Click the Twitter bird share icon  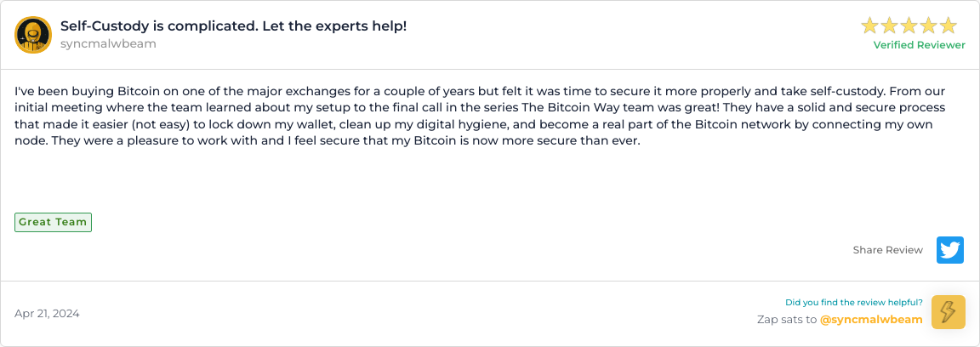pos(950,250)
